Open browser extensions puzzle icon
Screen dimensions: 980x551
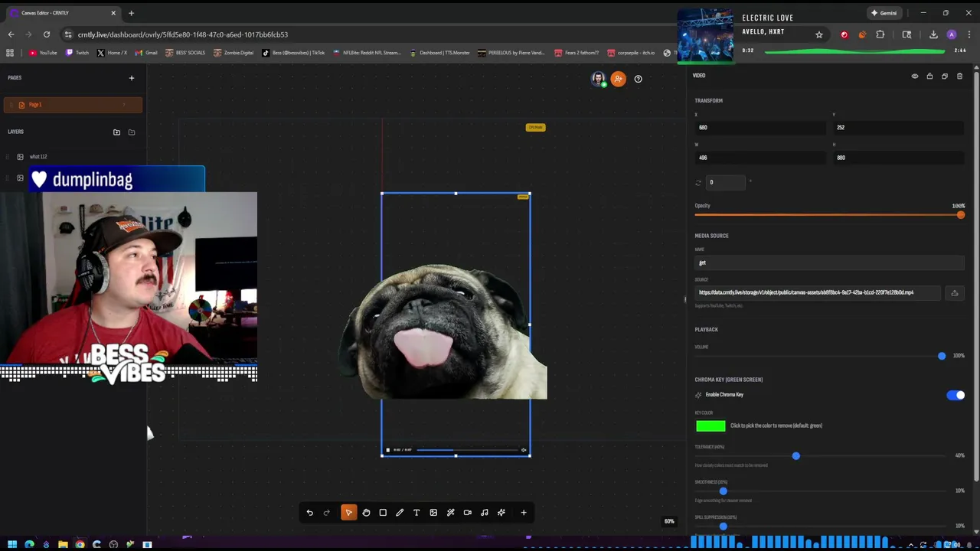click(880, 34)
